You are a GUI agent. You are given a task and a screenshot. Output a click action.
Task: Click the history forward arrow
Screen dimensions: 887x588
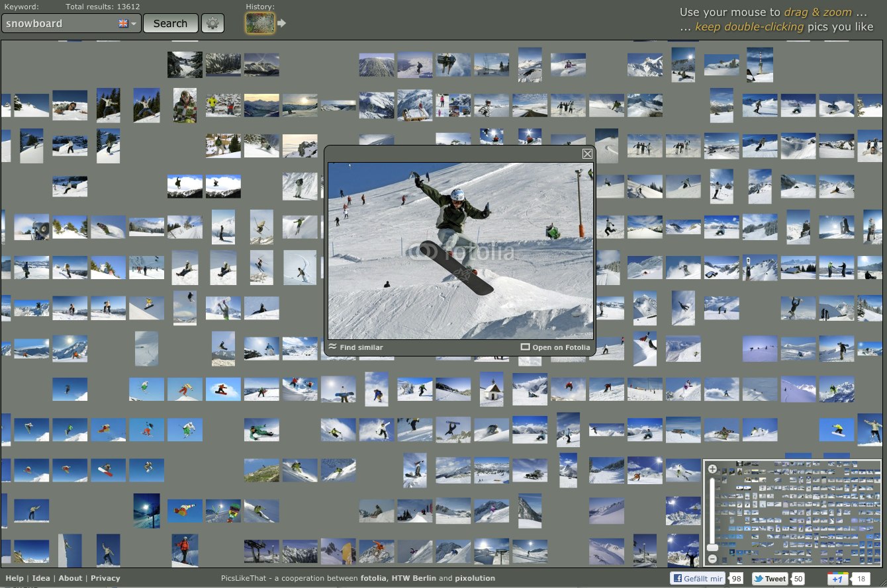pyautogui.click(x=282, y=24)
